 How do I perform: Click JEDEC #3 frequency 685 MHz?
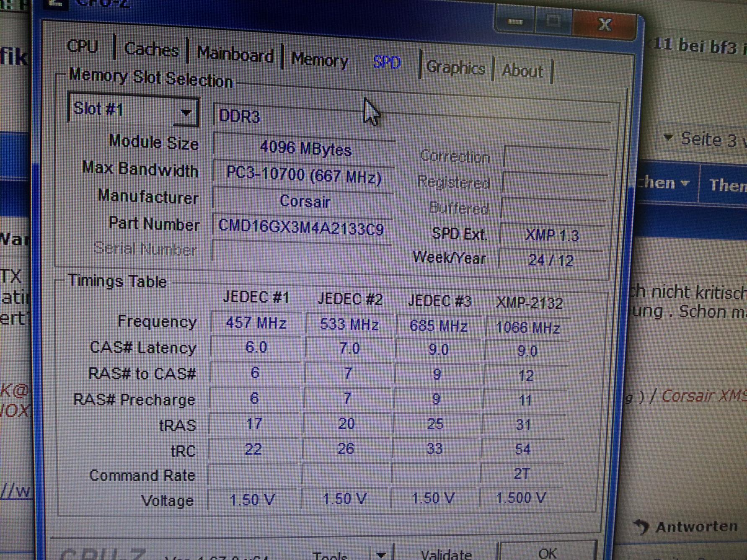pos(438,326)
